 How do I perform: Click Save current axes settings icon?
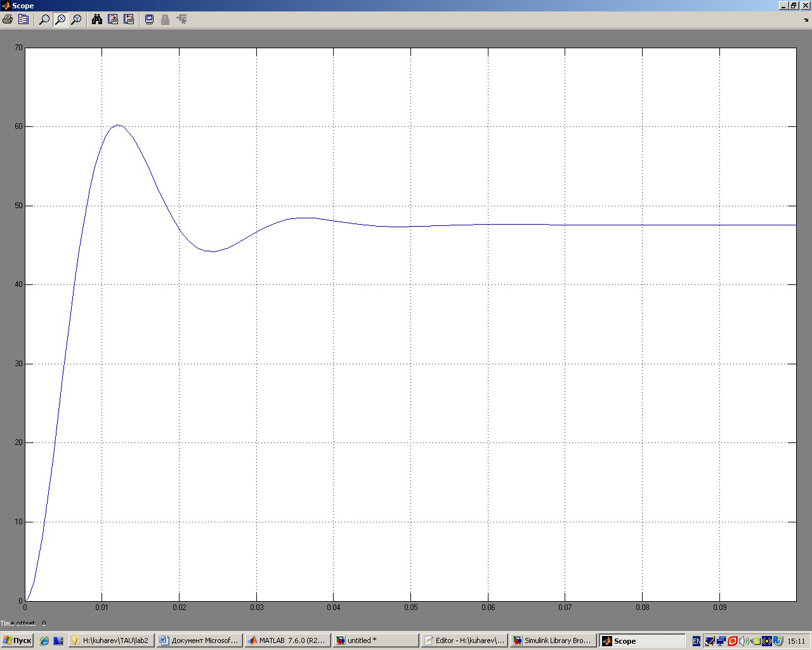pos(113,20)
